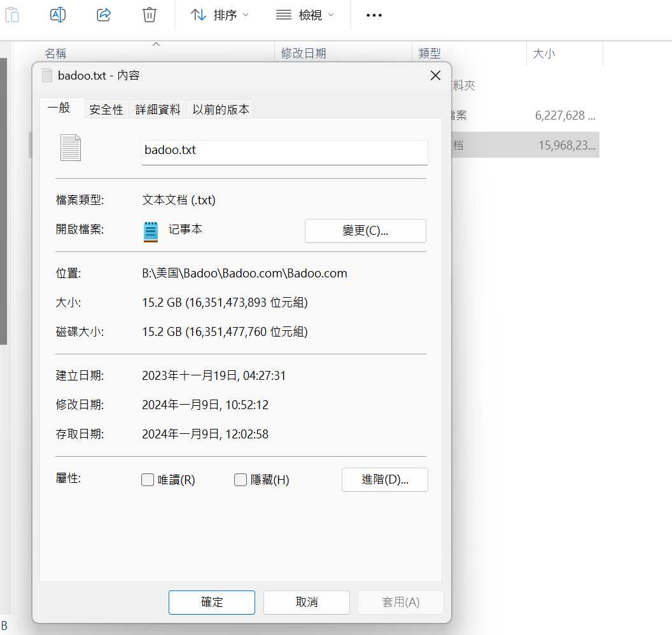Click the document icon in dialog title bar

[x=47, y=76]
